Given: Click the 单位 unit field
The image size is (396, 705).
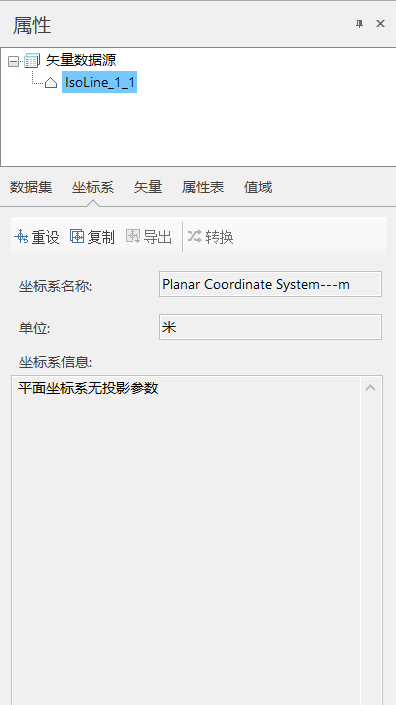Looking at the screenshot, I should click(x=270, y=327).
